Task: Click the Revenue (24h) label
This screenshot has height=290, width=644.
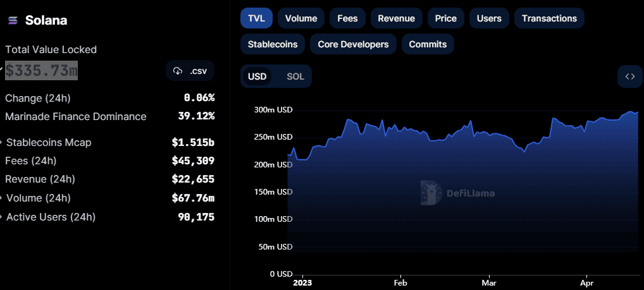Action: pos(40,179)
